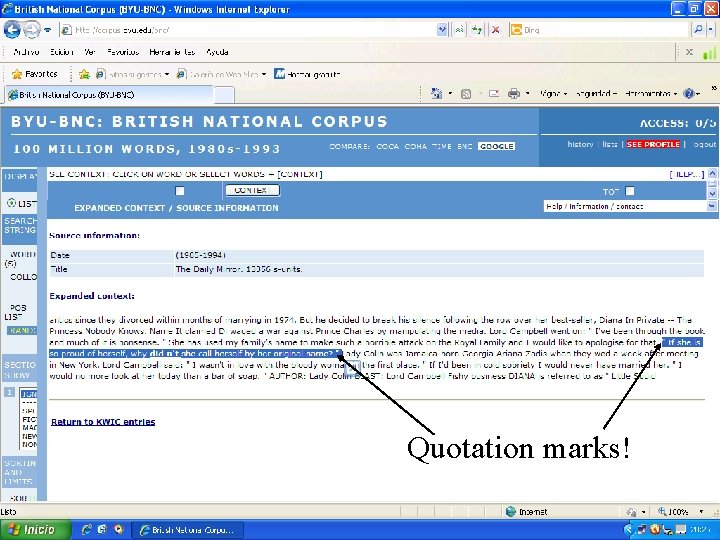Open TIME corpus comparison link

(442, 146)
